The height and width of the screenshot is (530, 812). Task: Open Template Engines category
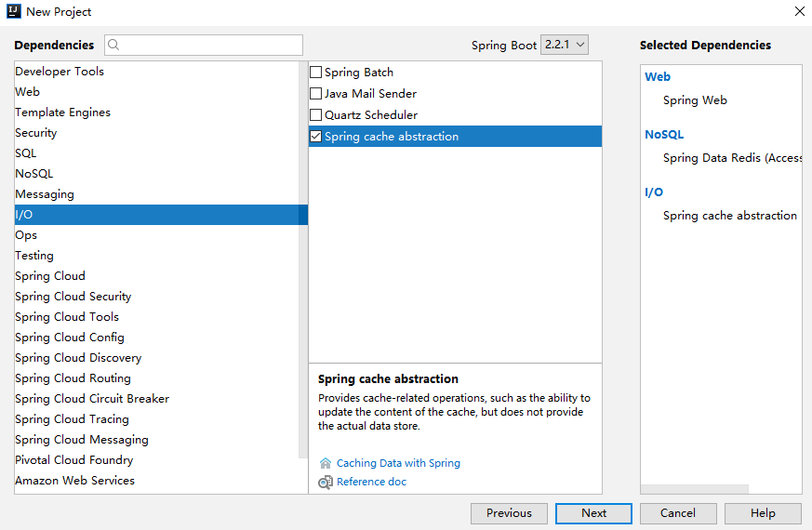156,113
